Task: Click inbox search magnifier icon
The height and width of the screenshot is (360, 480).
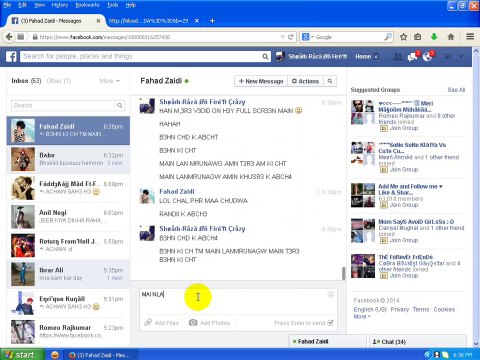Action: click(x=119, y=106)
